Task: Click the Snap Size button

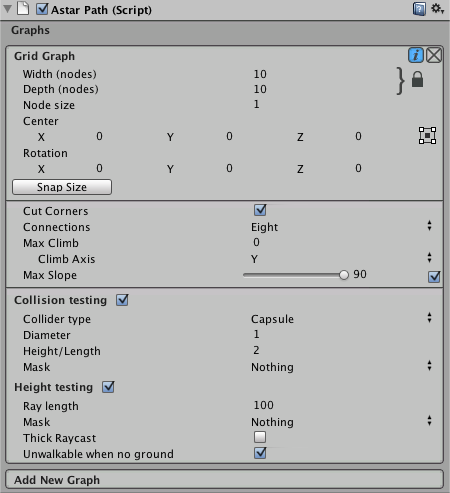Action: click(62, 187)
